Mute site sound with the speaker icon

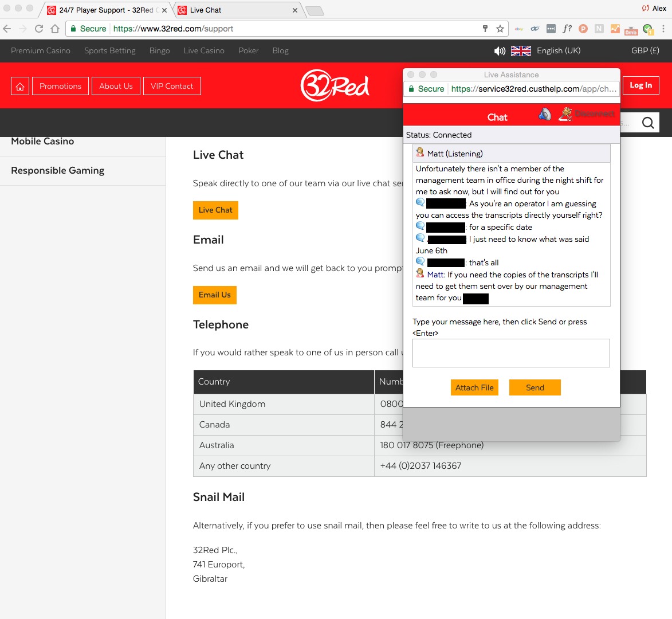pos(500,51)
